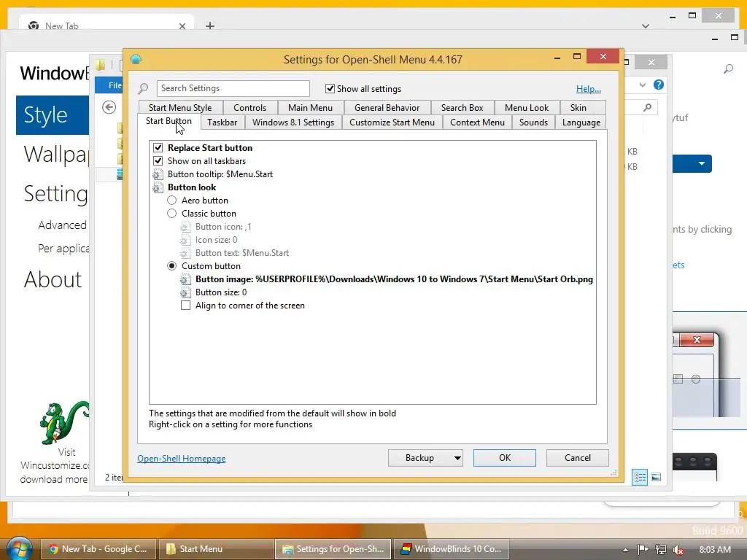Screen dimensions: 747x560
Task: Open the Search Box tab
Action: [462, 108]
